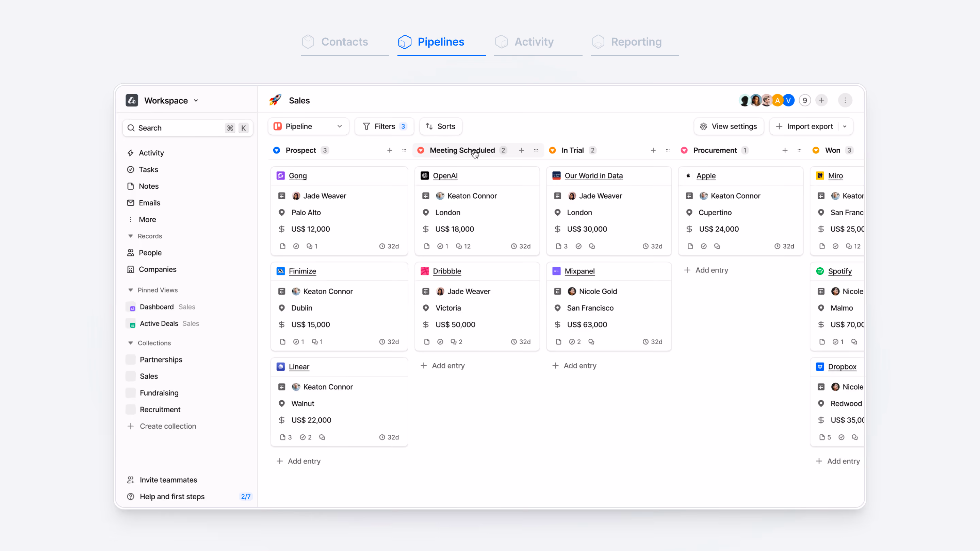Collapse the Collections section
Viewport: 980px width, 551px height.
pyautogui.click(x=130, y=343)
